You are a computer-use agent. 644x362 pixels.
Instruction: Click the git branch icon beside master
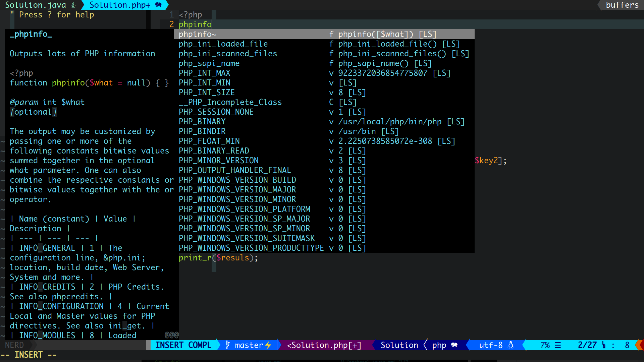(x=228, y=345)
